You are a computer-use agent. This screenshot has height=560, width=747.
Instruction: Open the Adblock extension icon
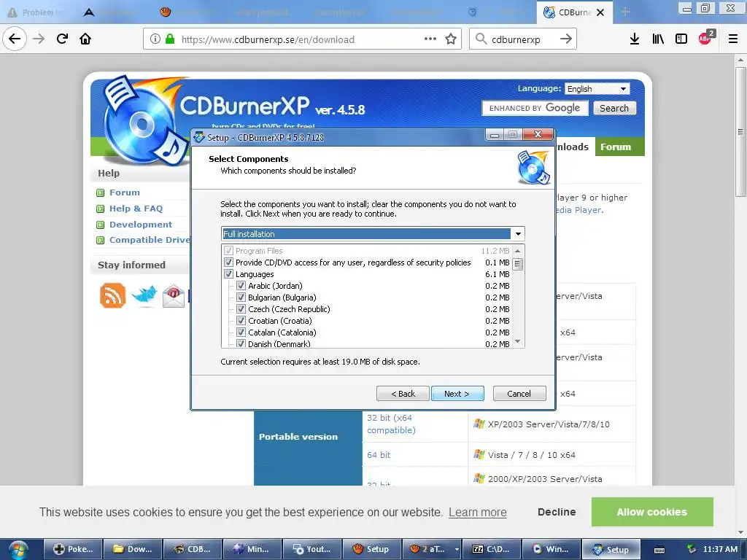pyautogui.click(x=705, y=38)
